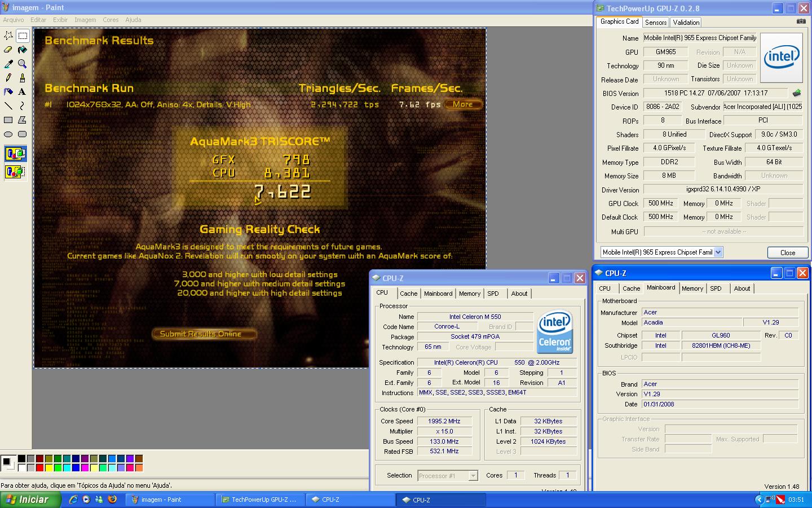Open the Exibir menu in Paint
This screenshot has height=508, width=812.
[60, 20]
